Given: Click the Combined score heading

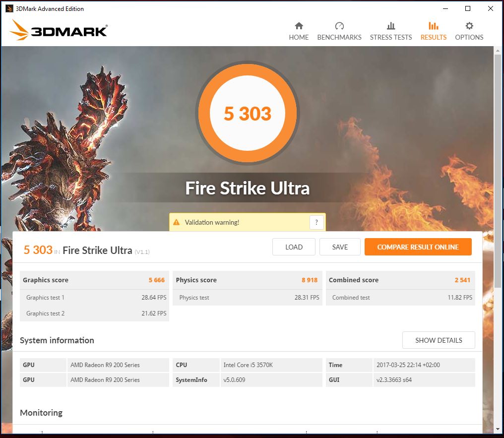Looking at the screenshot, I should 354,280.
